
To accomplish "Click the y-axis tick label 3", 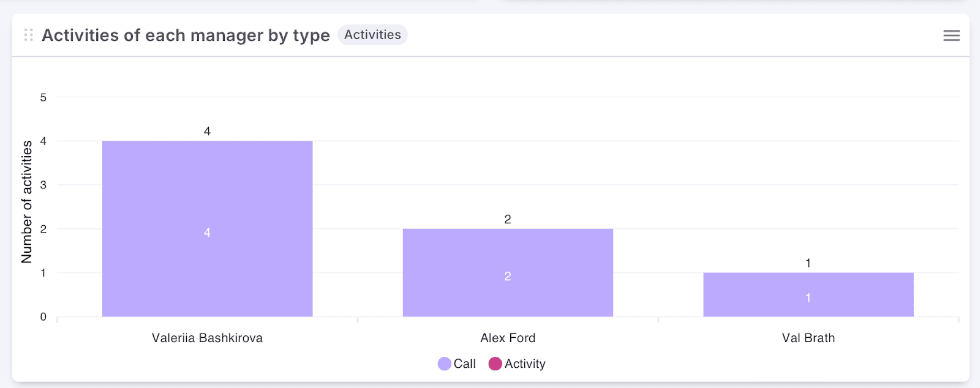I will click(x=43, y=185).
